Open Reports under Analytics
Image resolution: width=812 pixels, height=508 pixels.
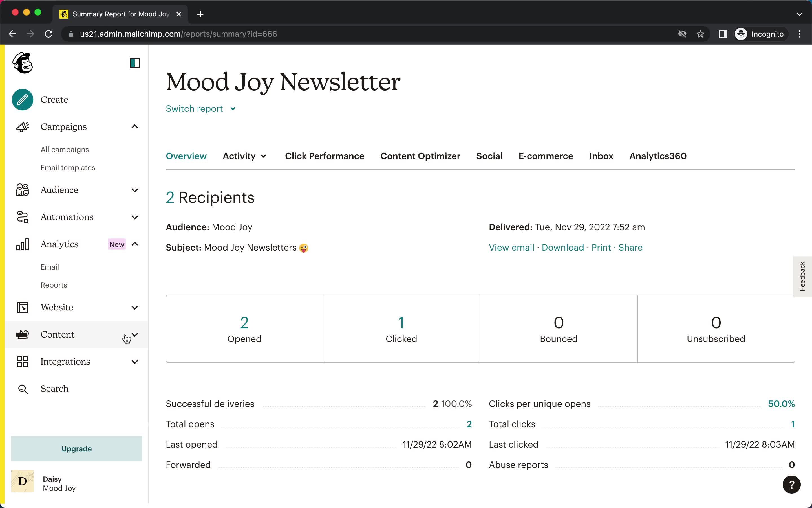[x=54, y=285]
